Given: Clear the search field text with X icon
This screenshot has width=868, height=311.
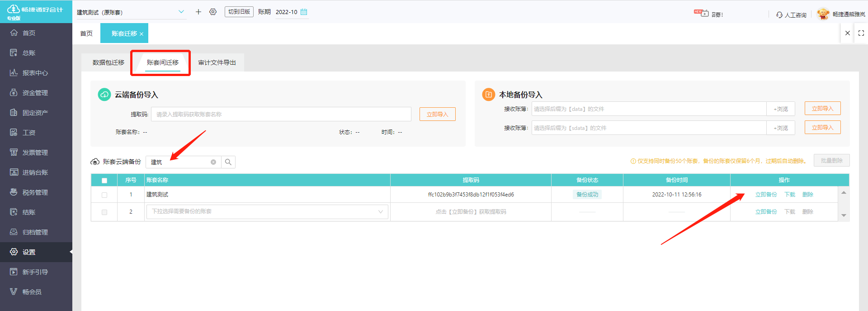Looking at the screenshot, I should (213, 162).
